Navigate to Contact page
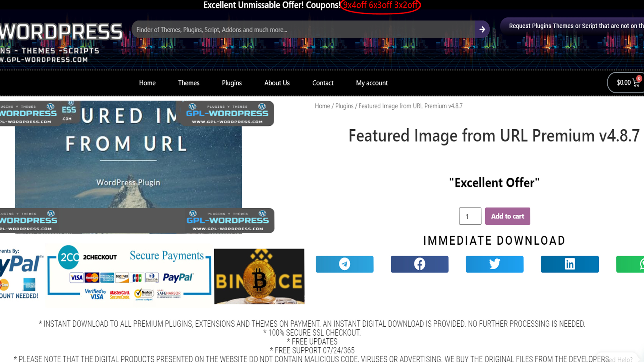 323,83
